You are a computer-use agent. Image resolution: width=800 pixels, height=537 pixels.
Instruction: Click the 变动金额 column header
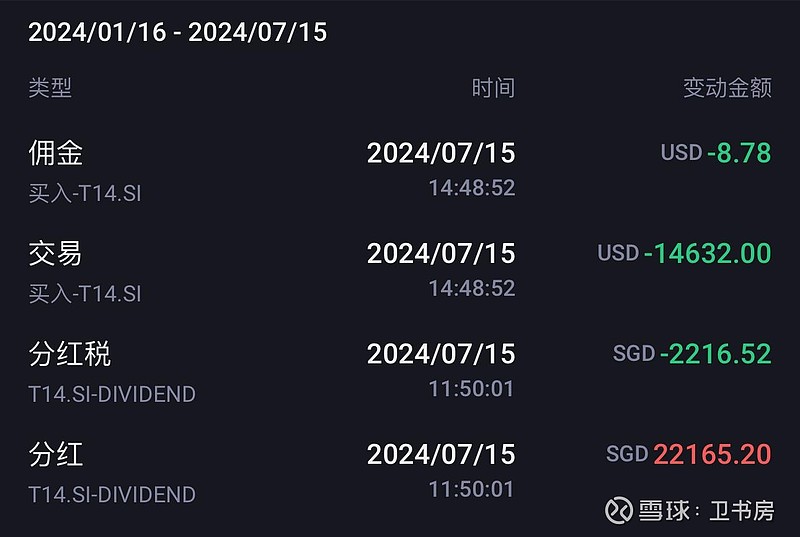pyautogui.click(x=727, y=88)
